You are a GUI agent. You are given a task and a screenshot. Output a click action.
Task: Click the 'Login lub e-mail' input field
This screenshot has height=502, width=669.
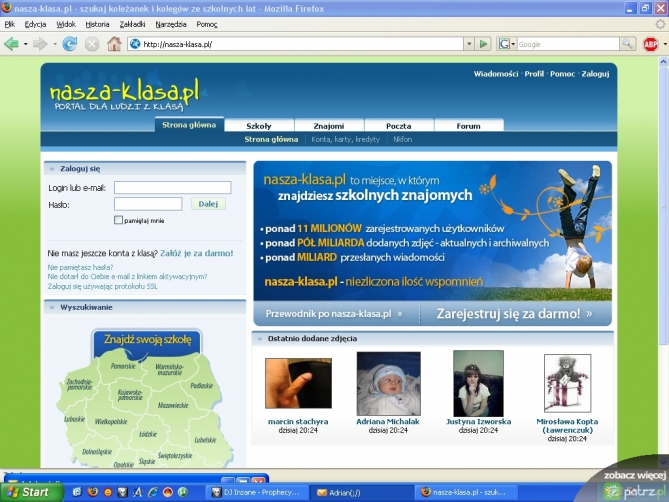[172, 187]
